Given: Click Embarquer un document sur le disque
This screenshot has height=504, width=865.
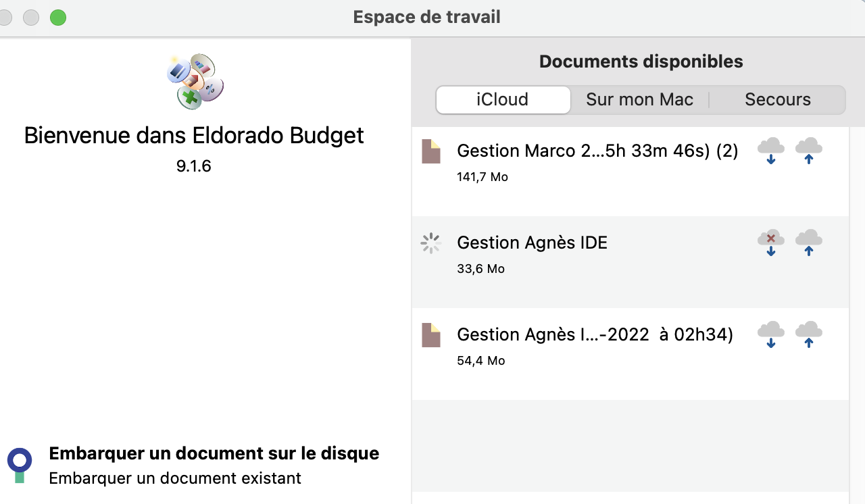Looking at the screenshot, I should (x=214, y=453).
